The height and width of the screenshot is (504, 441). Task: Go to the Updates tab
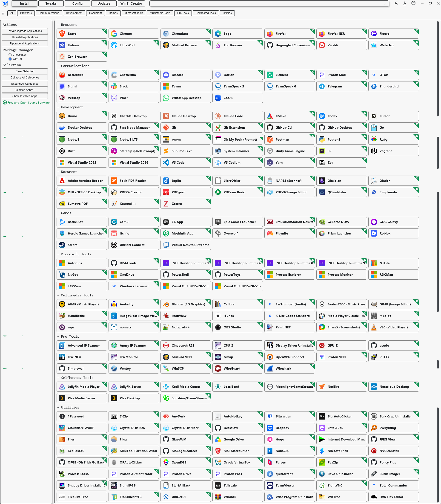[x=104, y=3]
